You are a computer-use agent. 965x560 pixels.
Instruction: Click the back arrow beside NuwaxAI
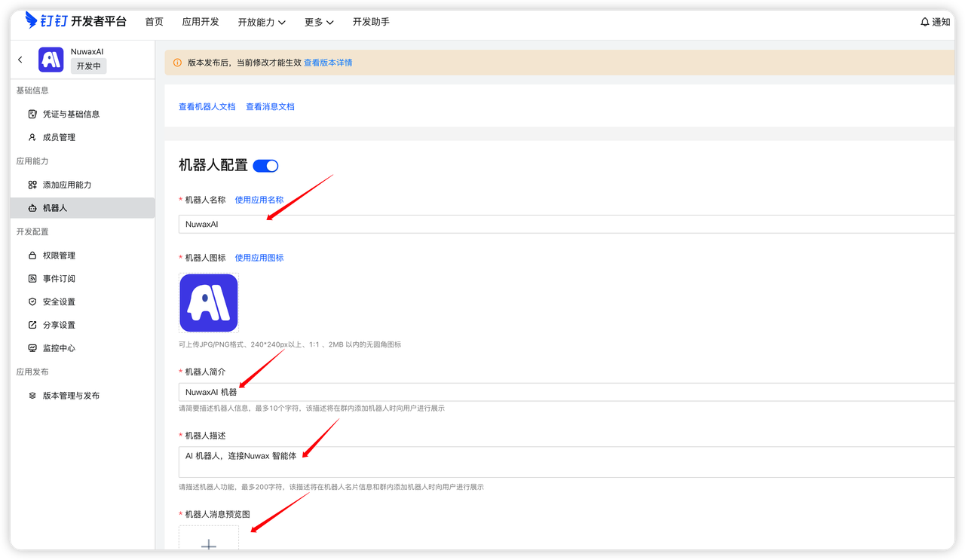click(20, 60)
